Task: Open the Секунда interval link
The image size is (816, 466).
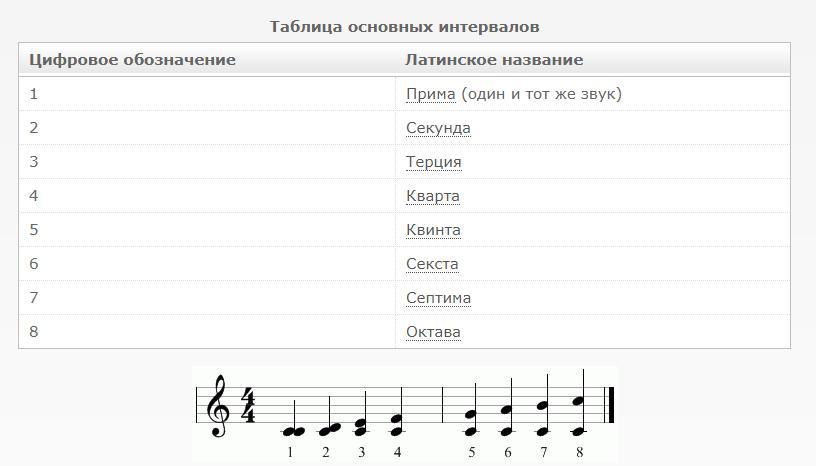Action: tap(438, 128)
